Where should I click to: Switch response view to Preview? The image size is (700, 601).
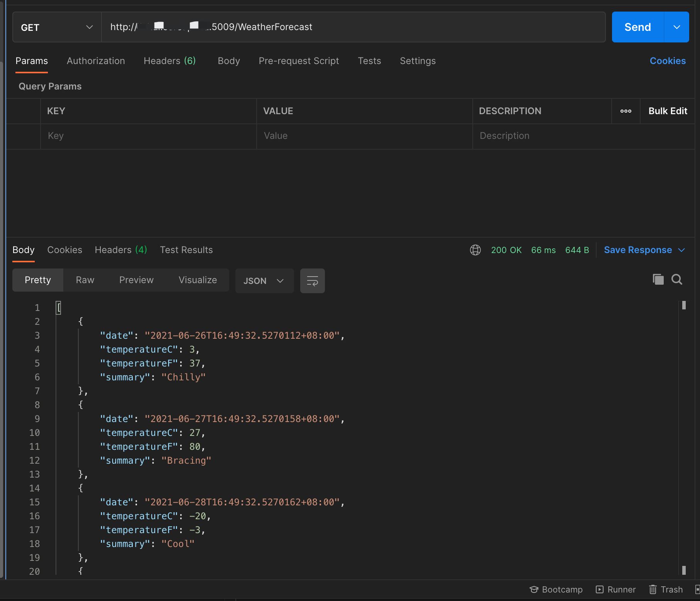click(x=136, y=280)
